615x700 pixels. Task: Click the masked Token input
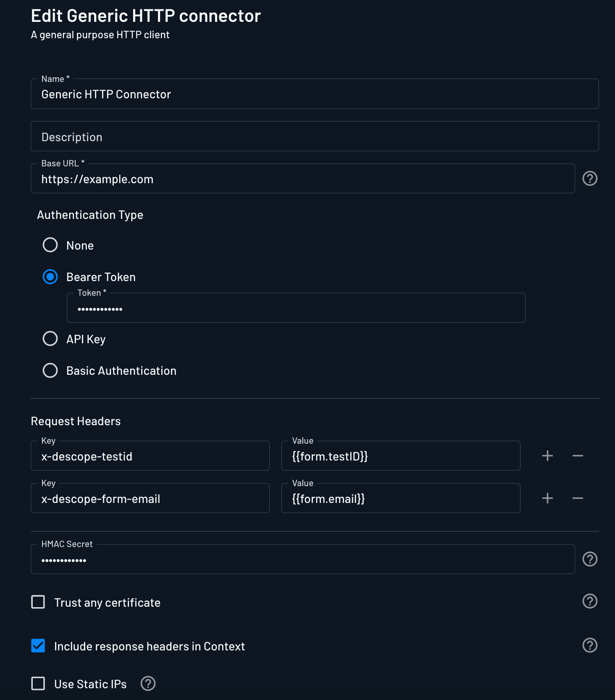296,308
